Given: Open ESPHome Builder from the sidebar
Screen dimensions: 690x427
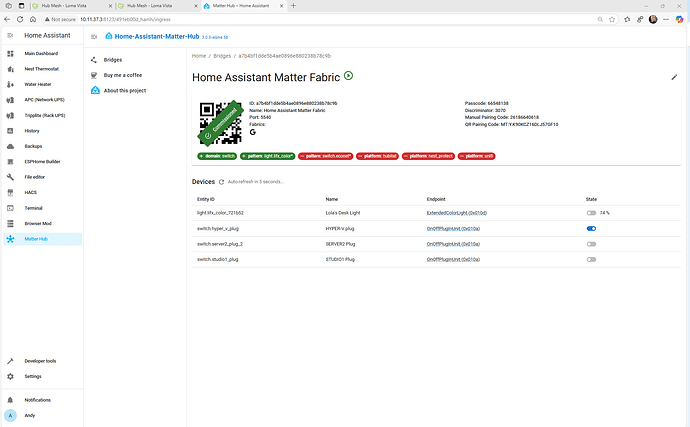Looking at the screenshot, I should [44, 161].
